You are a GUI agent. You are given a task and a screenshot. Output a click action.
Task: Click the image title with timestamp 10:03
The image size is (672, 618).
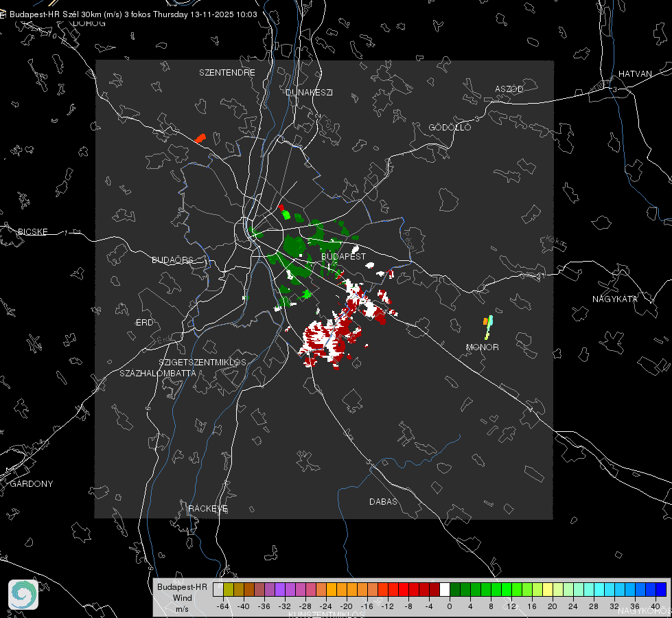tap(133, 14)
